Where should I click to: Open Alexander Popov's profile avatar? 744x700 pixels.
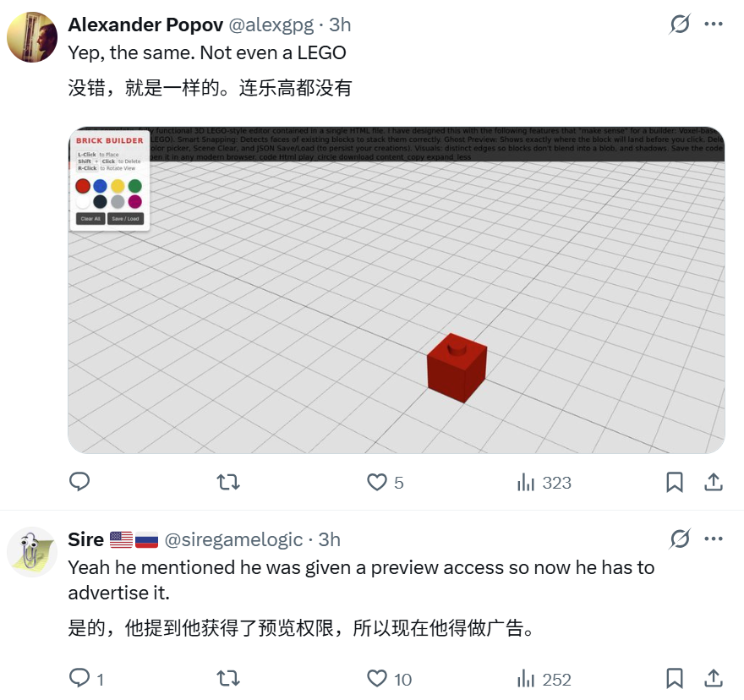(x=32, y=37)
